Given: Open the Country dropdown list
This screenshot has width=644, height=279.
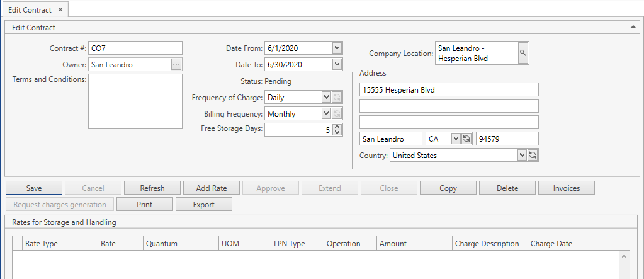Looking at the screenshot, I should pyautogui.click(x=521, y=155).
